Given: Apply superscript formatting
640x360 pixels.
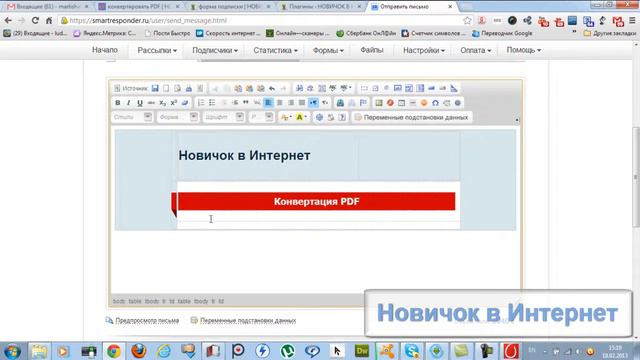Looking at the screenshot, I should pos(173,103).
